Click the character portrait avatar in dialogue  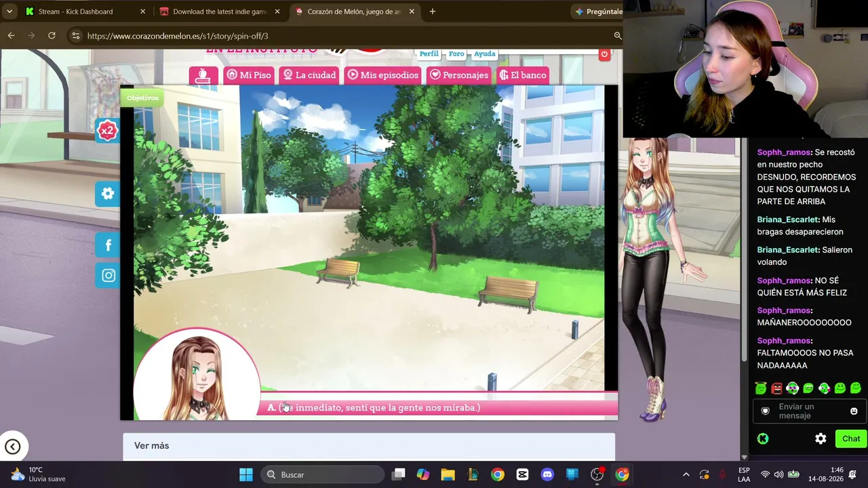(197, 375)
